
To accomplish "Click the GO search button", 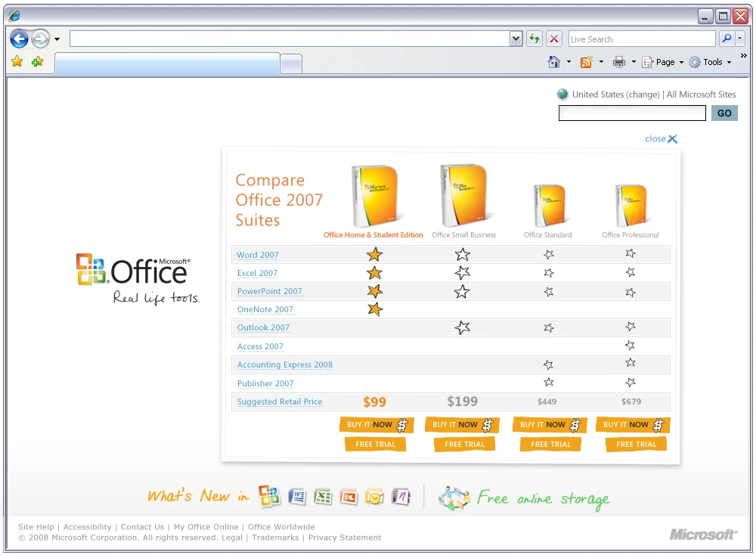I will click(x=724, y=113).
